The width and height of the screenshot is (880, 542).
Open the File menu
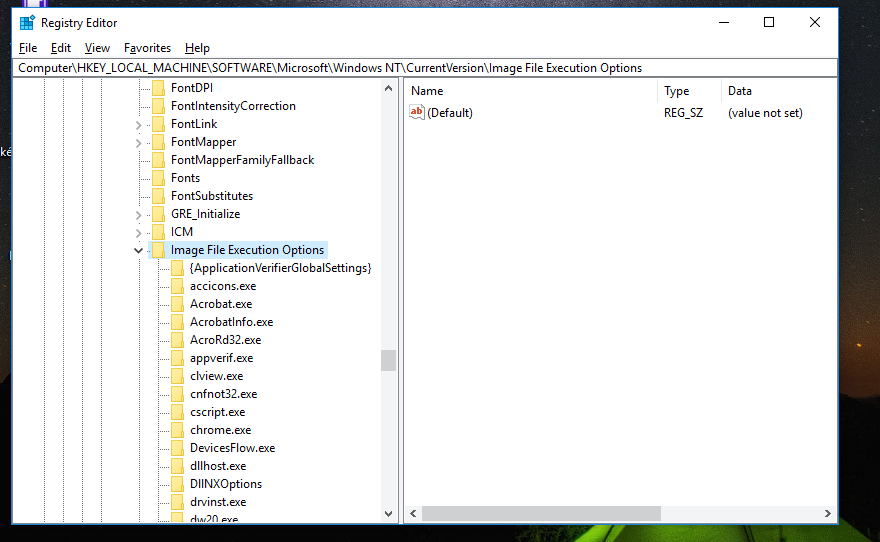[28, 48]
